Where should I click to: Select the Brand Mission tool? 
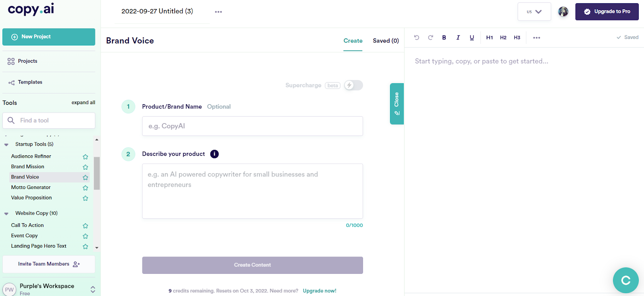tap(27, 166)
